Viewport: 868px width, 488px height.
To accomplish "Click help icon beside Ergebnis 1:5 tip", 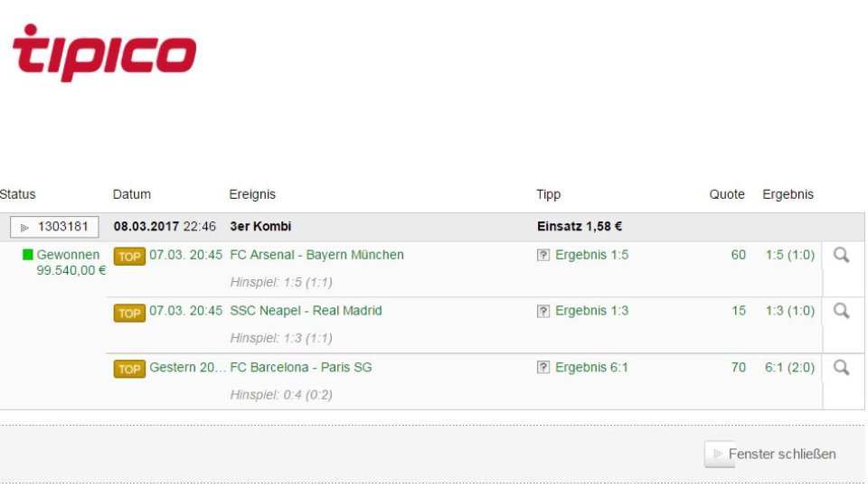I will [543, 256].
